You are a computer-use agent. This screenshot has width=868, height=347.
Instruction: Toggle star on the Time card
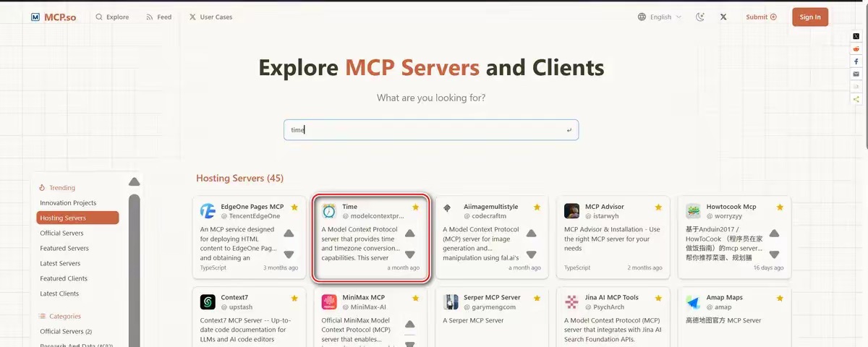click(415, 207)
